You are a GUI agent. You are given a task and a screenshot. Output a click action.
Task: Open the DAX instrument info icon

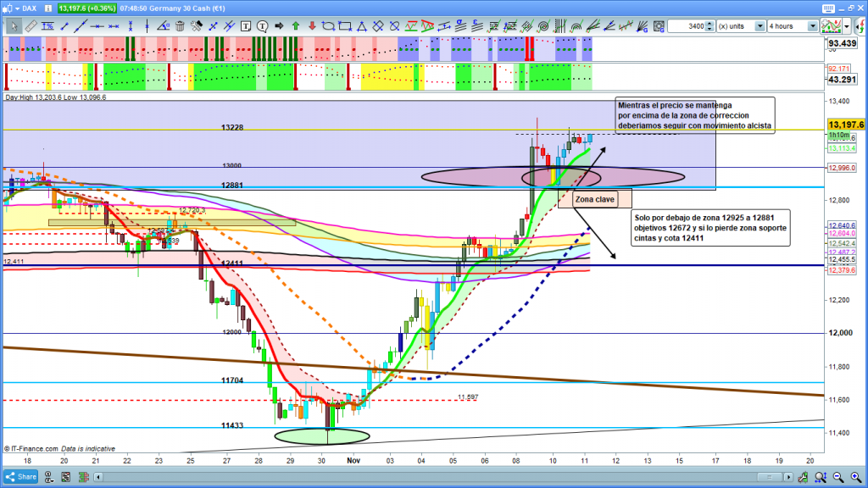click(49, 8)
